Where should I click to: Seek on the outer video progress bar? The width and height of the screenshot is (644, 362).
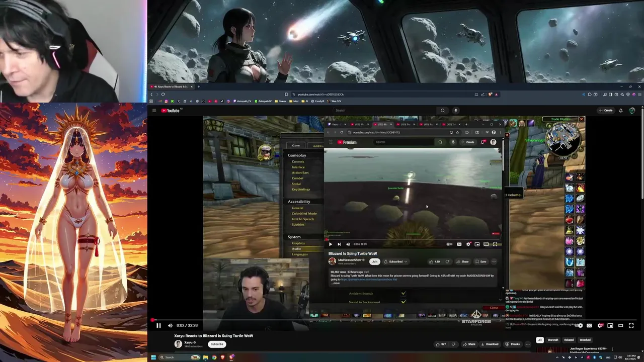(395, 319)
